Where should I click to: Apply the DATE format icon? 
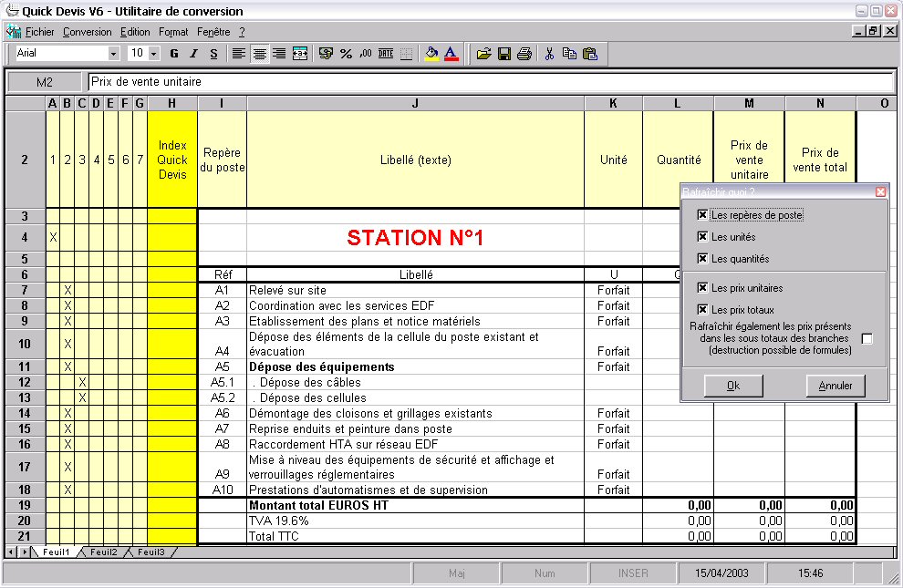tap(386, 54)
